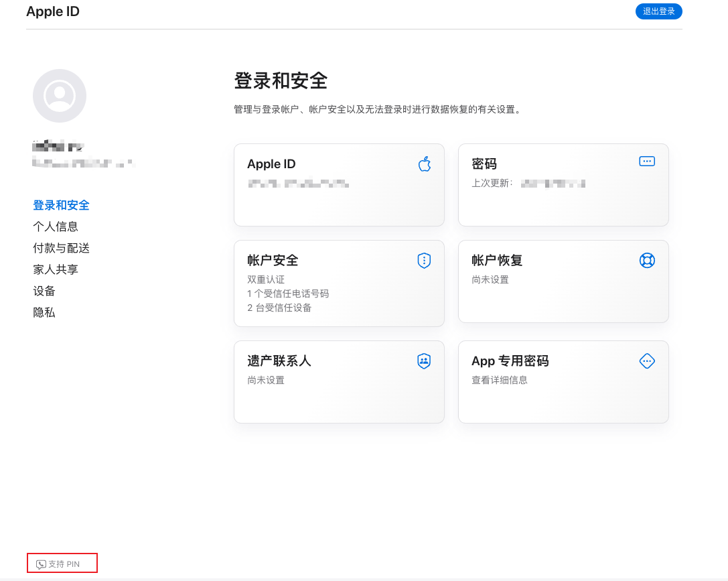The width and height of the screenshot is (728, 581).
Task: Click the people shield icon in 遗产联系人 card
Action: pos(424,361)
